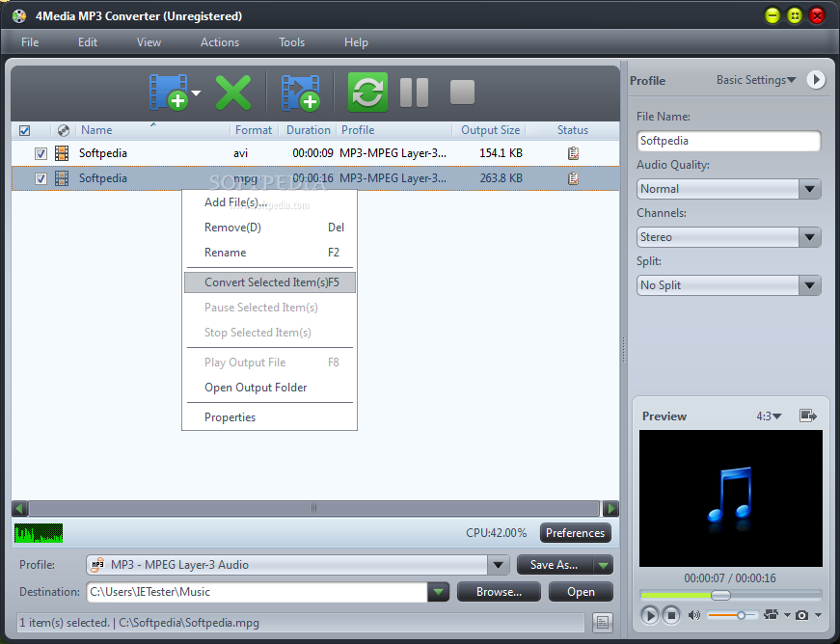Click the preview mode switch icon
Screen dimensions: 840x644
click(x=771, y=615)
